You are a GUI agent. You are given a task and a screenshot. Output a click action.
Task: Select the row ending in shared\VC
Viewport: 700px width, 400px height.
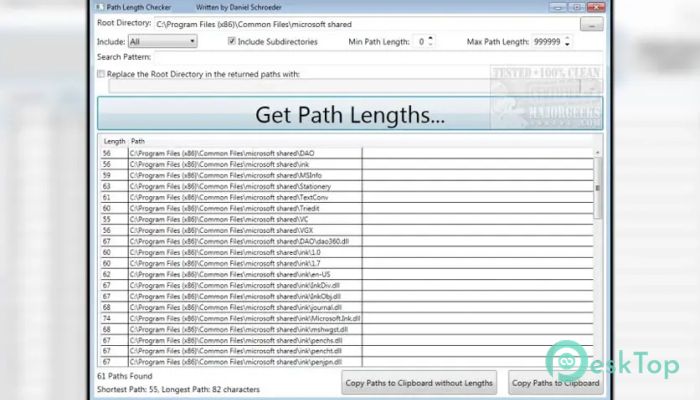[347, 219]
